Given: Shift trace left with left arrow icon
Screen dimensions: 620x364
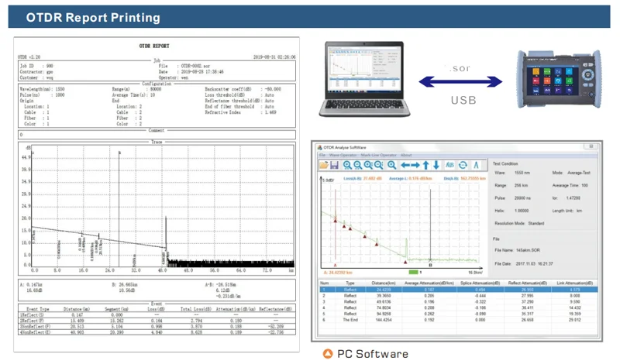Looking at the screenshot, I should (x=405, y=165).
